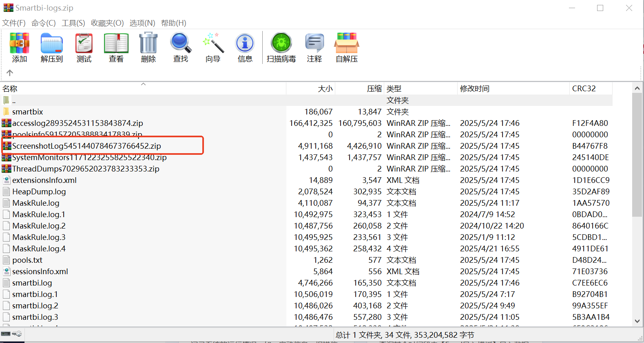The width and height of the screenshot is (644, 343).
Task: Select MaskRule.log.1 file
Action: [39, 214]
